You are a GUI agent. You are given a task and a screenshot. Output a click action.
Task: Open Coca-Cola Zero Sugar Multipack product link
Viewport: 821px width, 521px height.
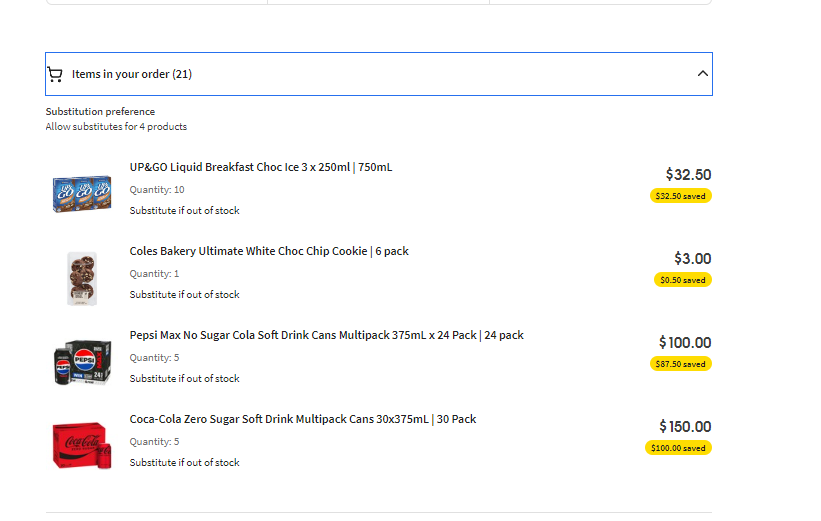pyautogui.click(x=303, y=419)
